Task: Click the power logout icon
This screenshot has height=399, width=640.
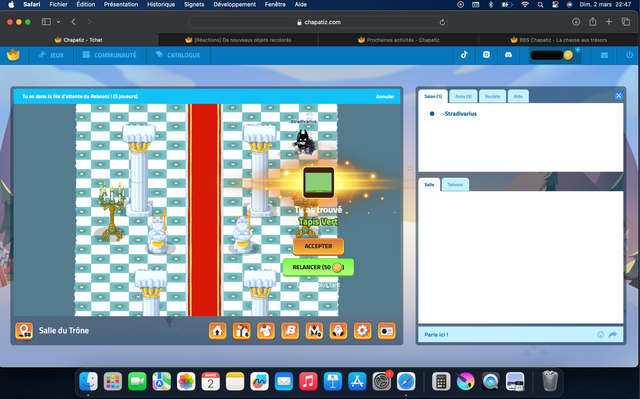Action: coord(629,55)
